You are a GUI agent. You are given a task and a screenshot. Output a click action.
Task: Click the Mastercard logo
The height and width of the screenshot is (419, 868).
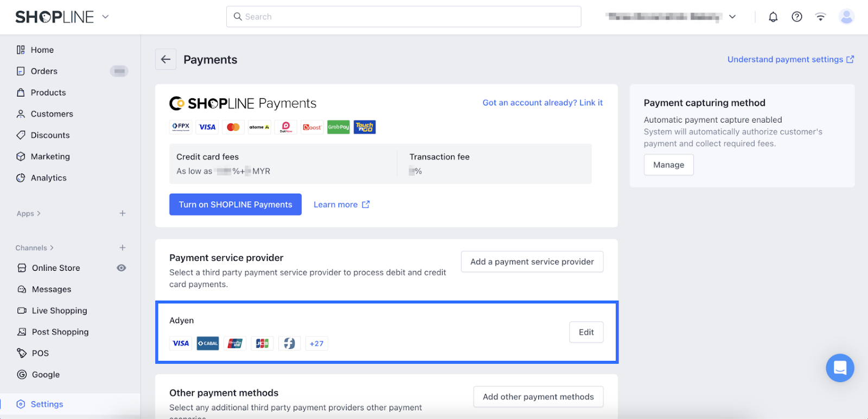click(x=233, y=127)
